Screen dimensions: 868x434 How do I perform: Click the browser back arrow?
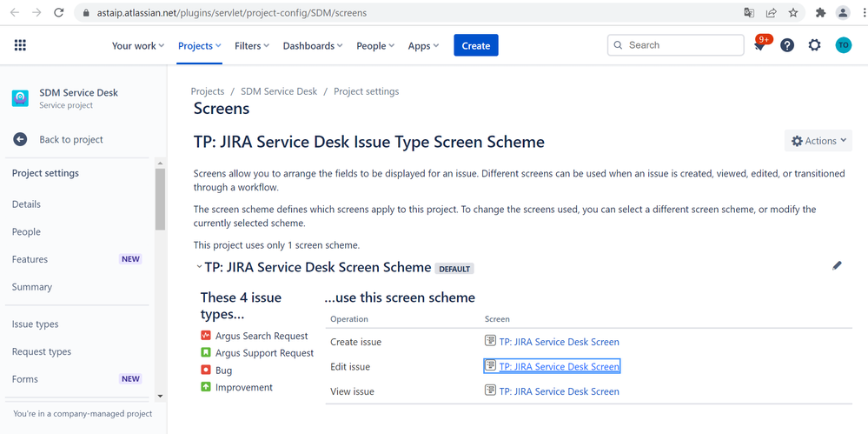15,12
